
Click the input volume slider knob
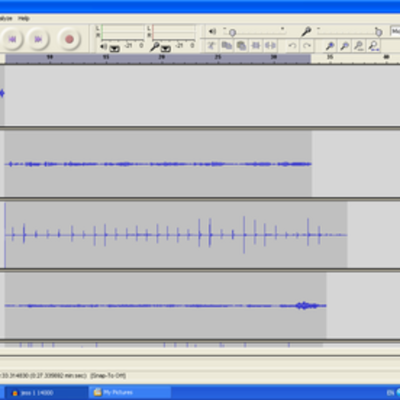pyautogui.click(x=378, y=32)
